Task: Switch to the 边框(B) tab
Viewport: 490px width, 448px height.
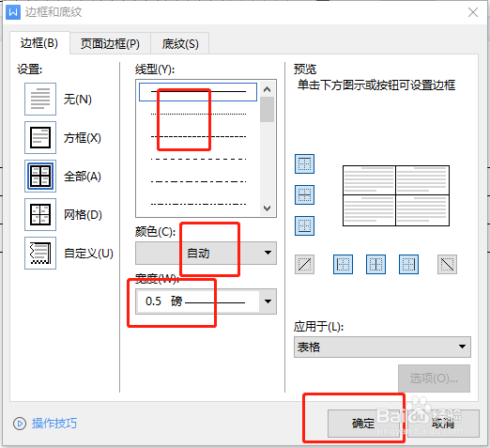Action: 39,43
